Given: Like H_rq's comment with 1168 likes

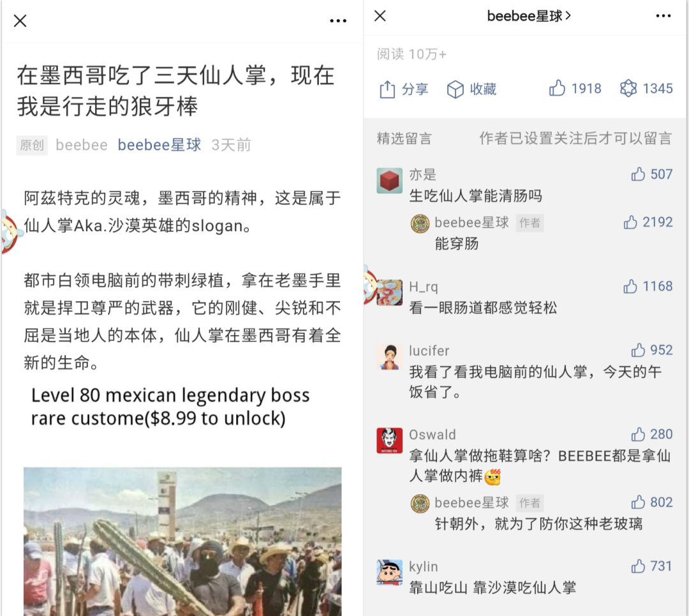Looking at the screenshot, I should click(x=630, y=286).
